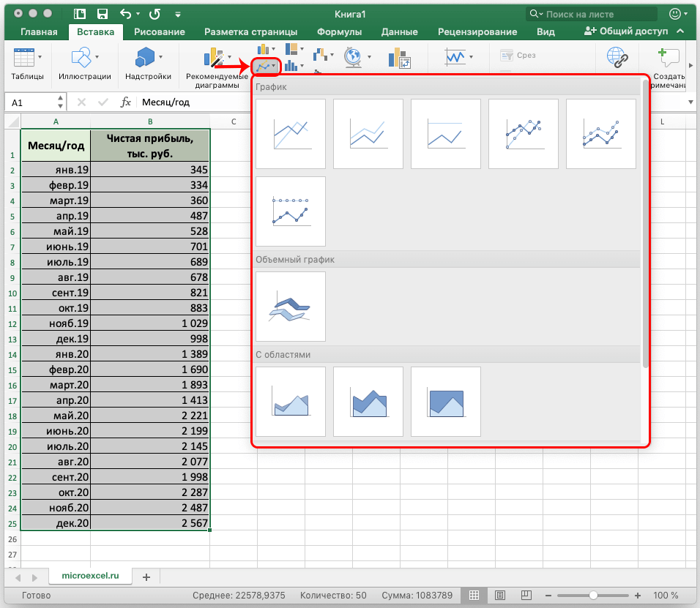Open the smiley feedback menu
Image resolution: width=700 pixels, height=608 pixels.
pos(678,15)
